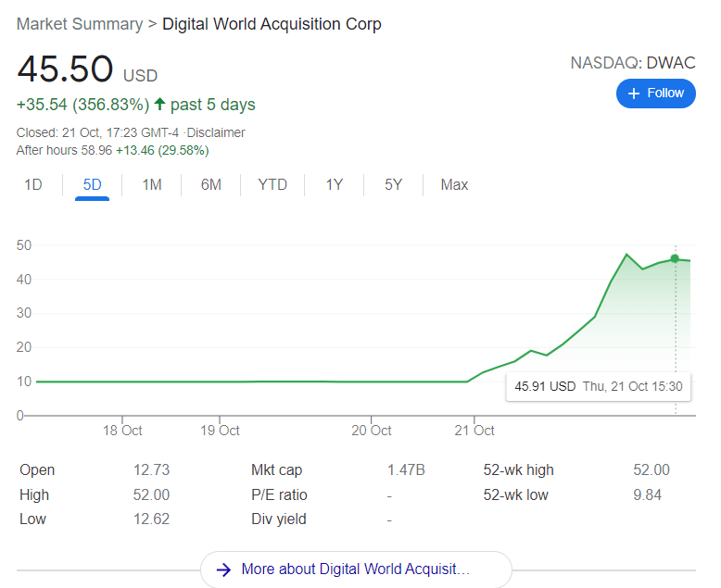The image size is (721, 588).
Task: Open More about Digital World Acquisition link
Action: (x=356, y=569)
